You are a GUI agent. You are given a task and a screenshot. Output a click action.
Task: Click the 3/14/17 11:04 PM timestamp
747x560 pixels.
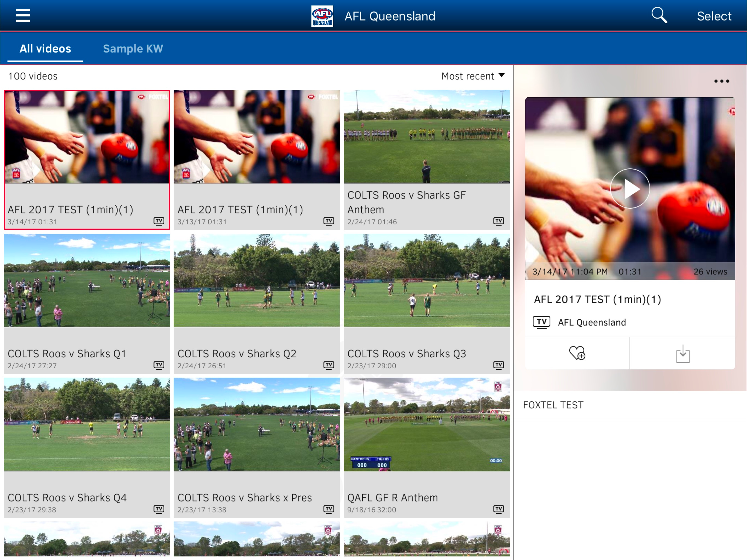point(570,272)
